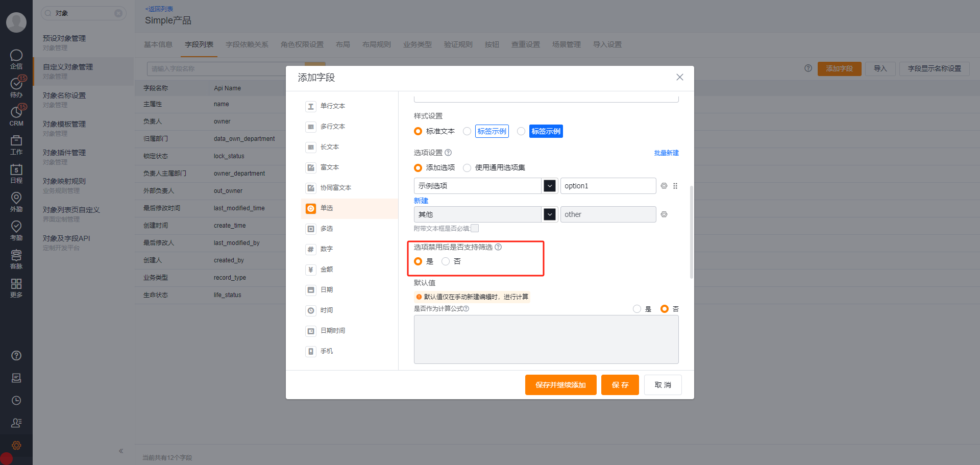Click the 保存并继续添加 button

560,384
